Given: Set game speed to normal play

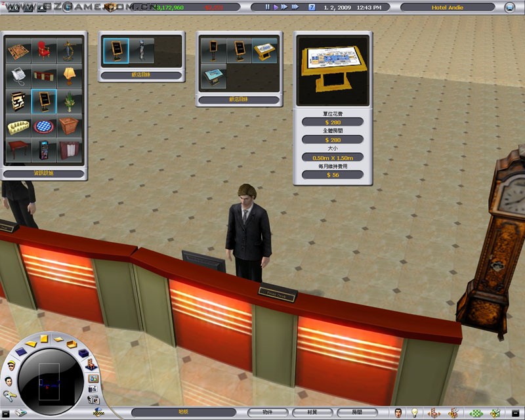Looking at the screenshot, I should pos(276,7).
